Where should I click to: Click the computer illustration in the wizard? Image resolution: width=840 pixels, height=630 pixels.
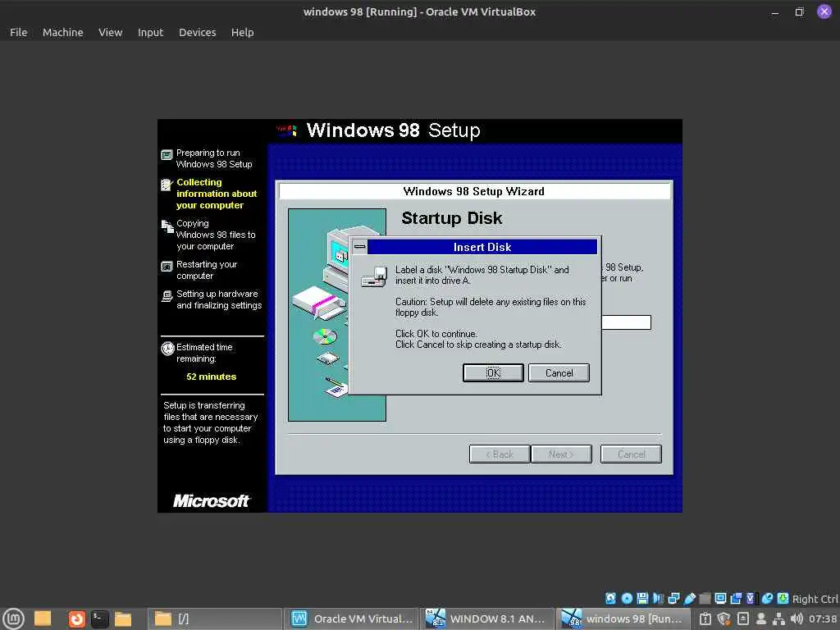click(x=337, y=314)
